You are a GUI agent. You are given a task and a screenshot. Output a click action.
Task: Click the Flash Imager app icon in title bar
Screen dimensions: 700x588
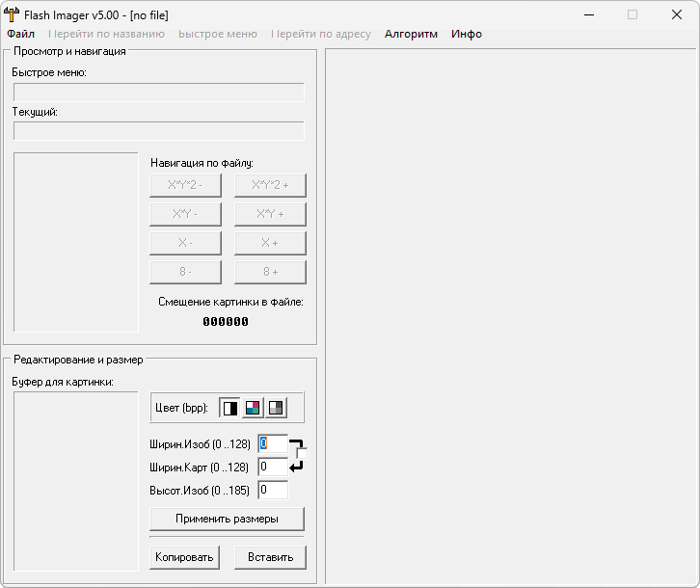pos(12,14)
